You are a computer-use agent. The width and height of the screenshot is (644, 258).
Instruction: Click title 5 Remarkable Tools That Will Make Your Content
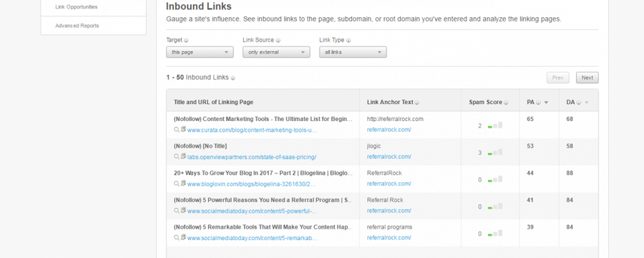click(263, 227)
